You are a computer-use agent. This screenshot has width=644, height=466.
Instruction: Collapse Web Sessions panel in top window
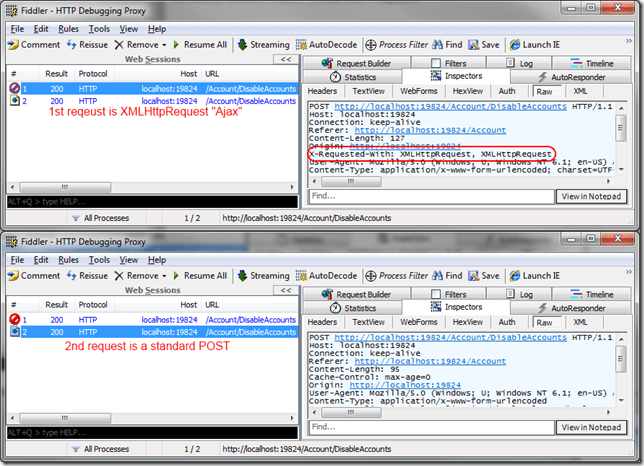(x=286, y=60)
